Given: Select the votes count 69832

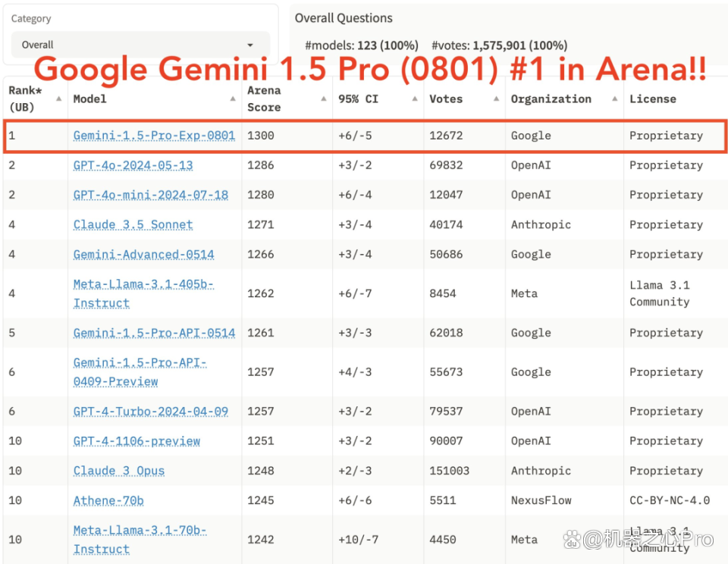Looking at the screenshot, I should click(446, 165).
